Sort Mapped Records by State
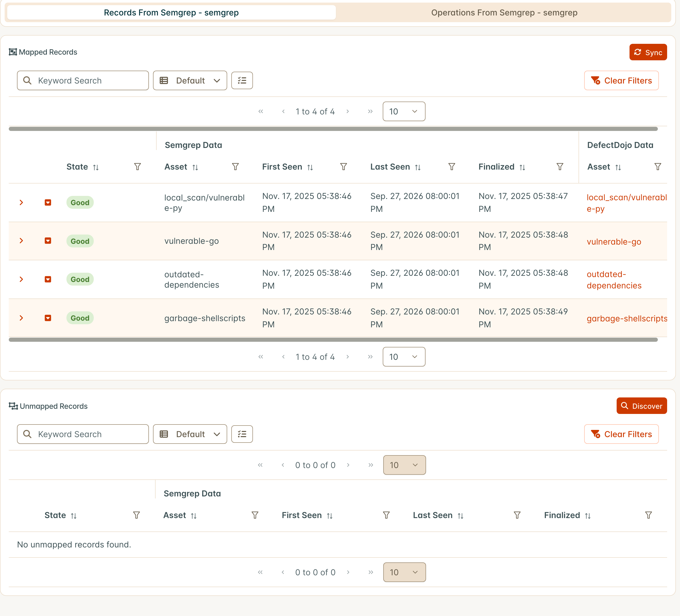 pyautogui.click(x=96, y=168)
